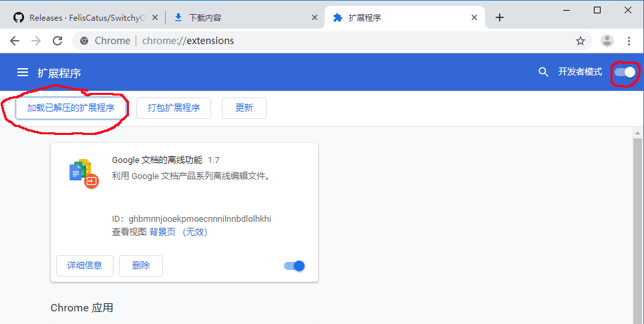Open the 背景页 (无效) link

[x=178, y=232]
